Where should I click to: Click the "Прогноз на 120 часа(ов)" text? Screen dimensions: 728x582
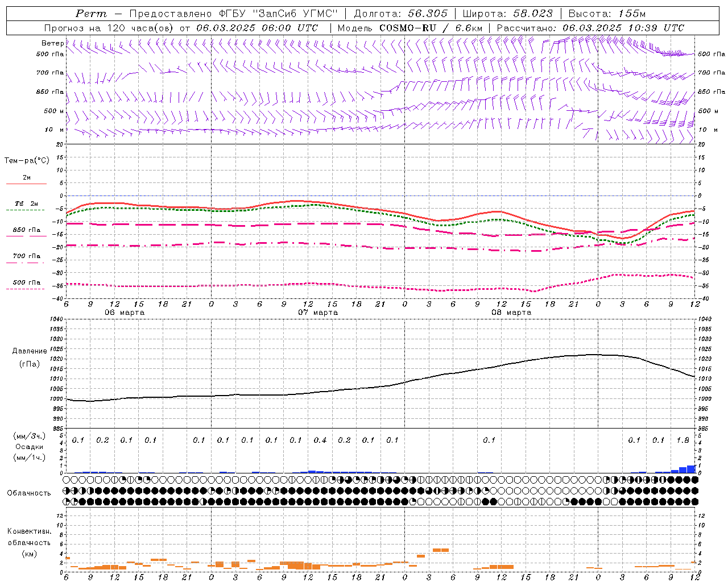(109, 28)
